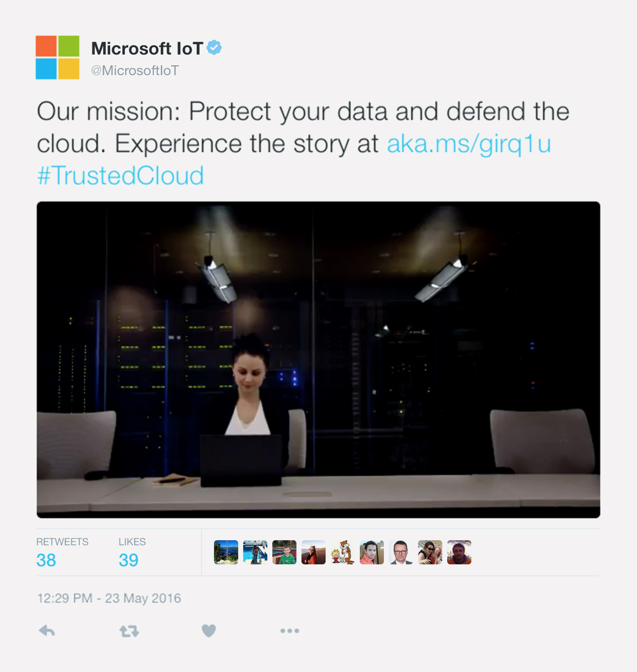Open the tweet timestamp 23 May 2016

tap(109, 598)
